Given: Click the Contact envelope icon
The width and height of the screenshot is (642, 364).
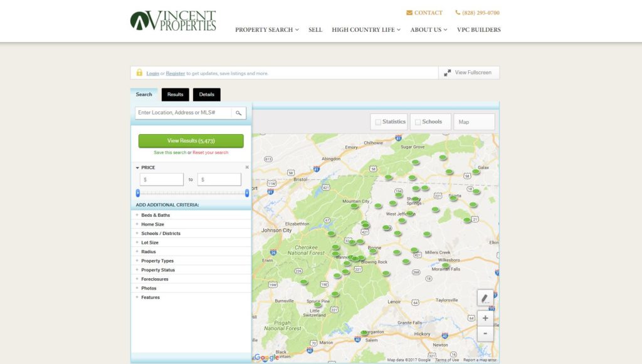Looking at the screenshot, I should 409,13.
